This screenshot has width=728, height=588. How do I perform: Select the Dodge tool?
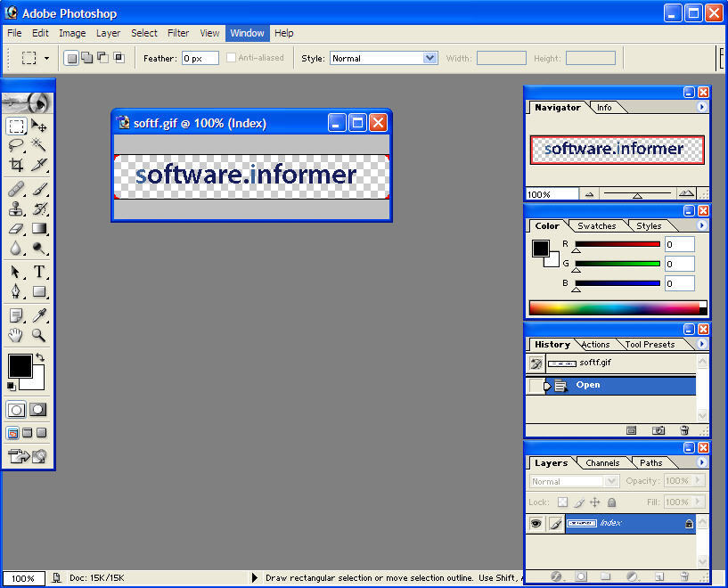click(39, 249)
